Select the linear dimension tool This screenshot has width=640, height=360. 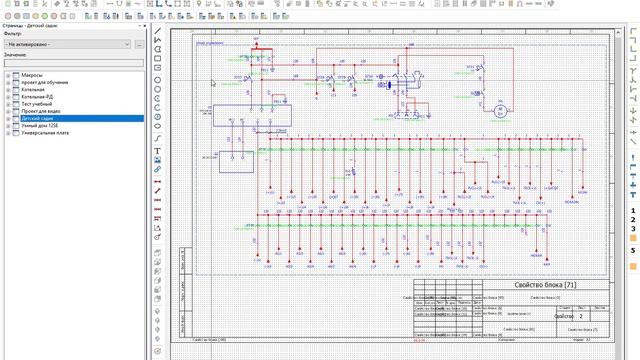coord(158,182)
